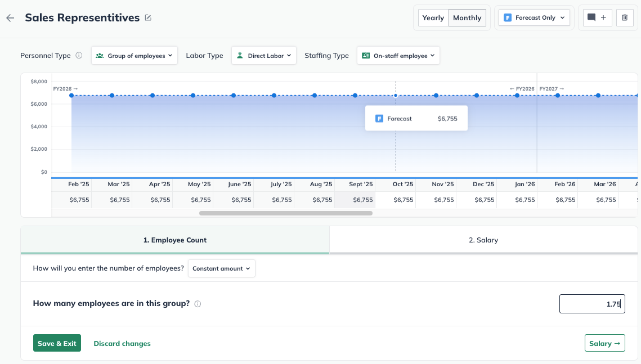Open the On-staff employee dropdown
This screenshot has height=364, width=641.
[x=398, y=56]
